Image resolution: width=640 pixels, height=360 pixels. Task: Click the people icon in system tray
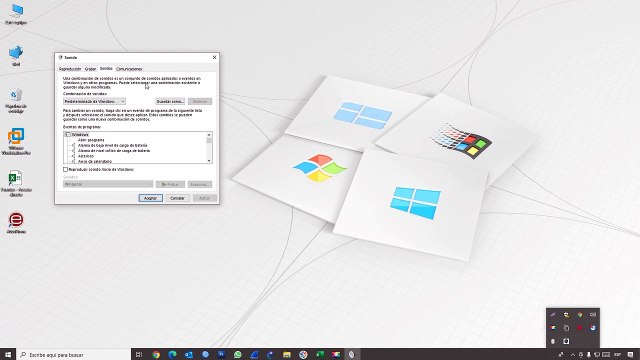(561, 355)
